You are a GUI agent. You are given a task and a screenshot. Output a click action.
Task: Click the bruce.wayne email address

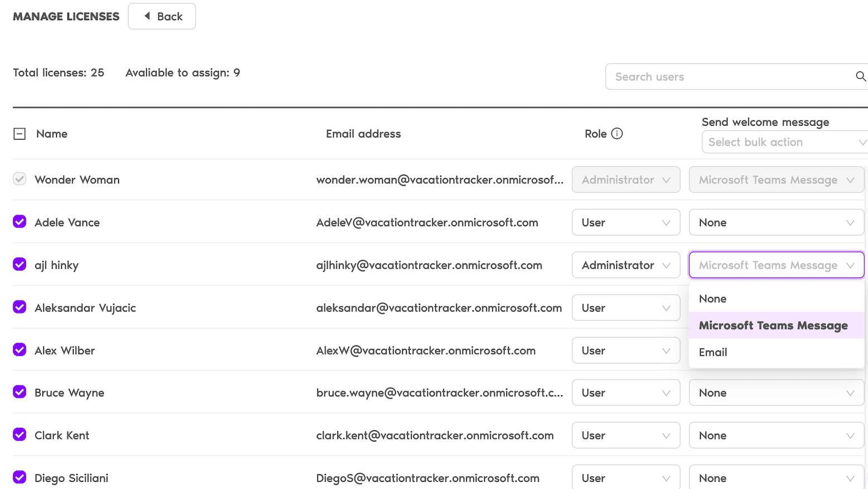(x=440, y=392)
